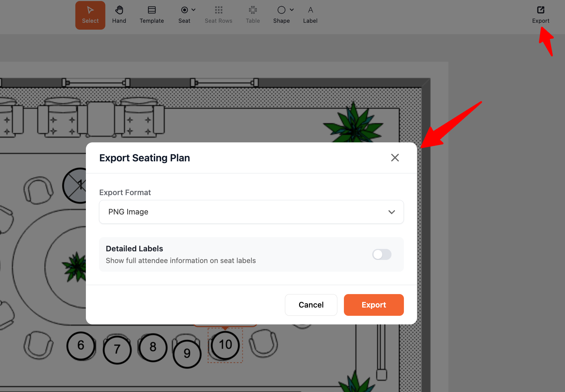The width and height of the screenshot is (565, 392).
Task: Select seat number 10 on plan
Action: pyautogui.click(x=225, y=345)
